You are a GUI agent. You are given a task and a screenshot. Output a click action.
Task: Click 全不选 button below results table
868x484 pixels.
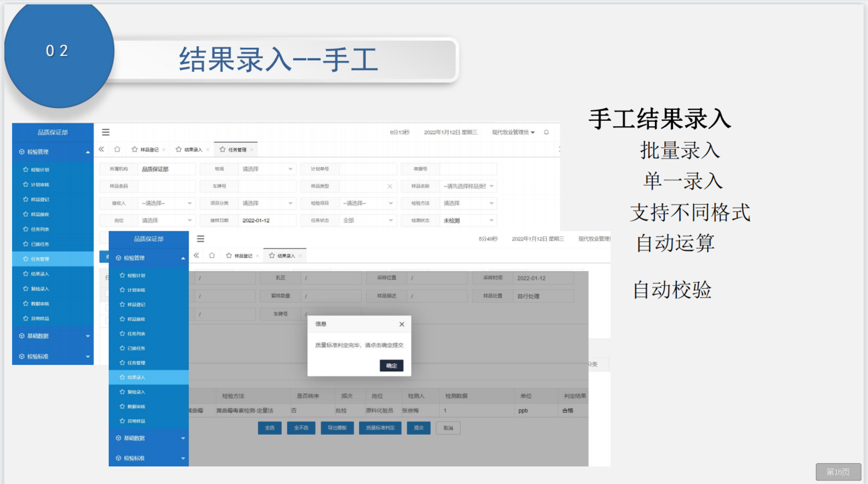click(x=301, y=428)
